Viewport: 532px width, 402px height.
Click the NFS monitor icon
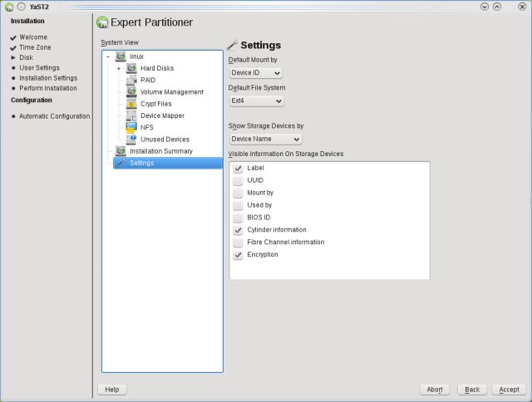click(131, 127)
